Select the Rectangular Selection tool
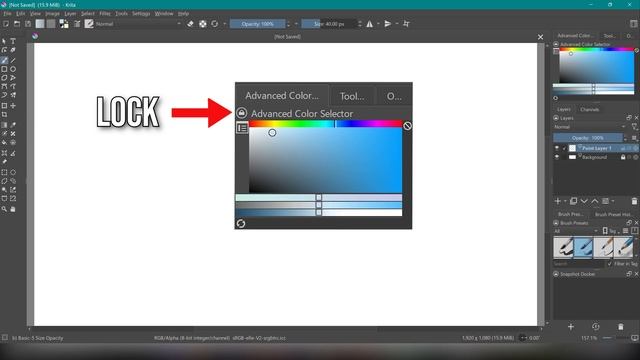Viewport: 640px width, 360px height. click(x=4, y=172)
